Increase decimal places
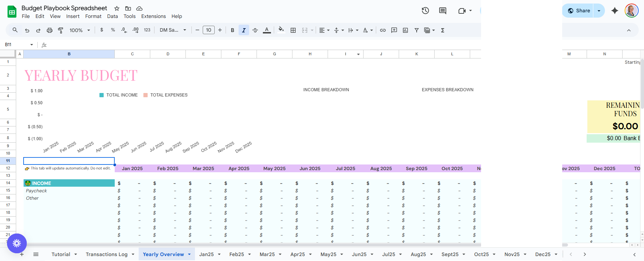The width and height of the screenshot is (644, 261). pyautogui.click(x=135, y=30)
